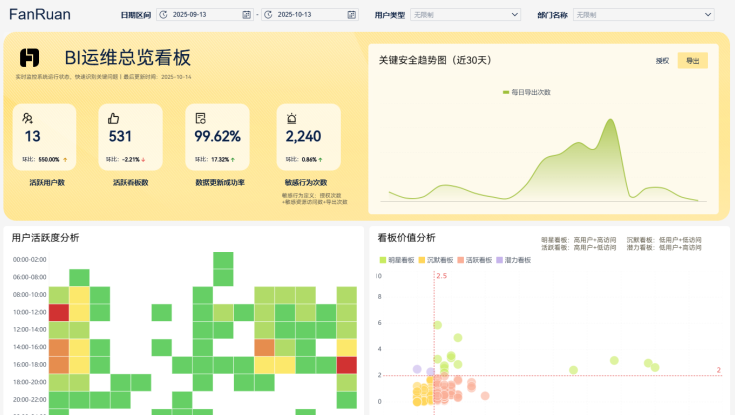Image resolution: width=735 pixels, height=415 pixels.
Task: Click the alarm icon above 2,240
Action: click(291, 118)
